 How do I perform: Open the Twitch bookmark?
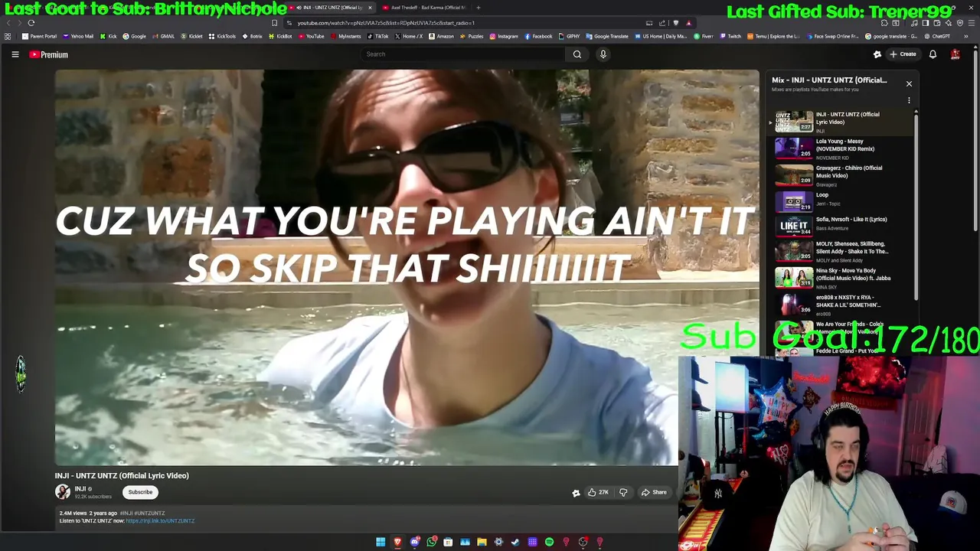730,36
